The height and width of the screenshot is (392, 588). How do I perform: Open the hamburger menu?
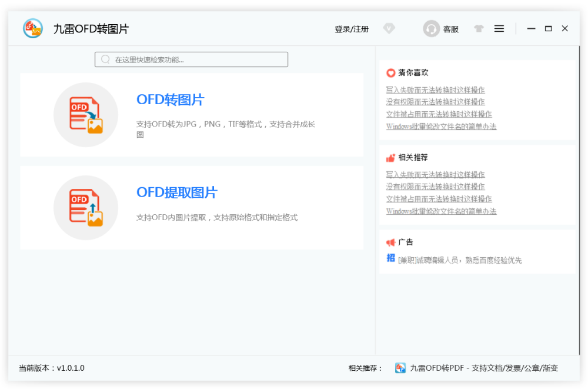499,28
